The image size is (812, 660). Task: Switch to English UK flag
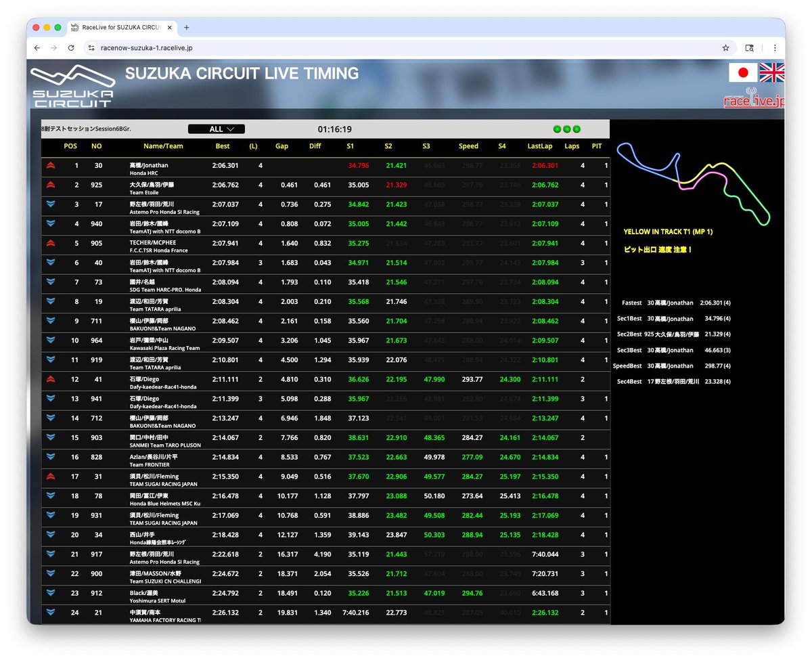[772, 72]
